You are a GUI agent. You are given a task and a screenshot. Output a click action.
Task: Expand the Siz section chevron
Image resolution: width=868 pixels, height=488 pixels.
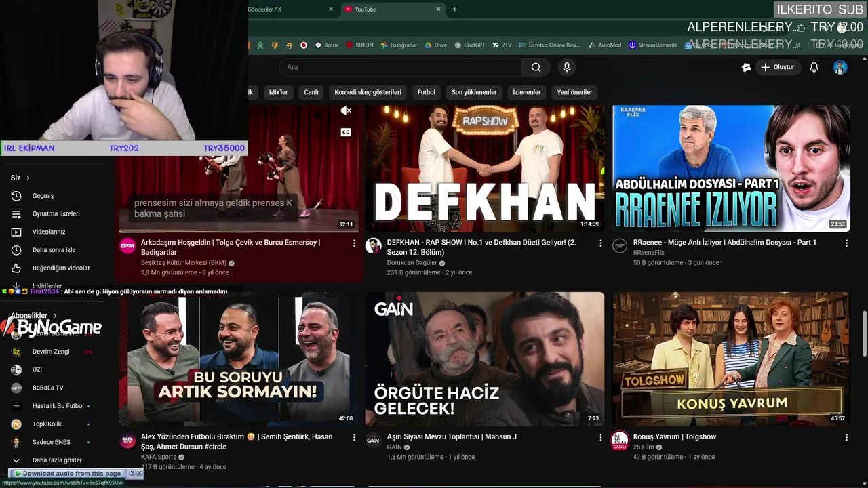click(x=28, y=178)
